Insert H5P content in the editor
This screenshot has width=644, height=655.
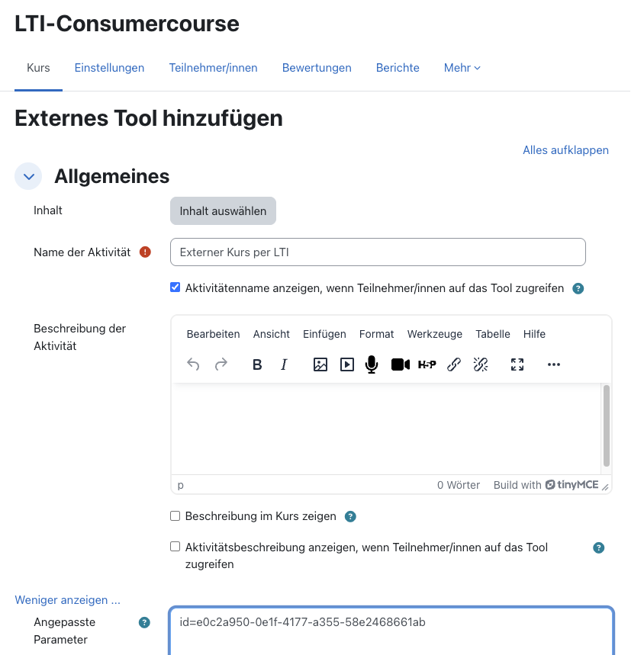click(427, 364)
